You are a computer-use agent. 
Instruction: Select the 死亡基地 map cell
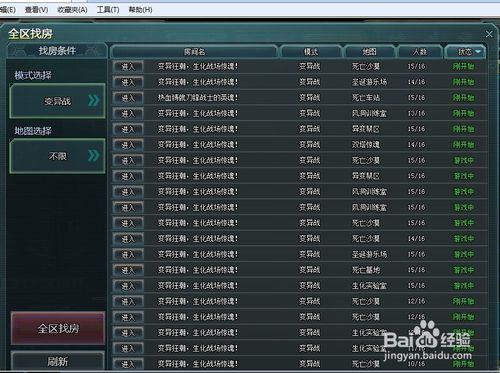coord(366,270)
